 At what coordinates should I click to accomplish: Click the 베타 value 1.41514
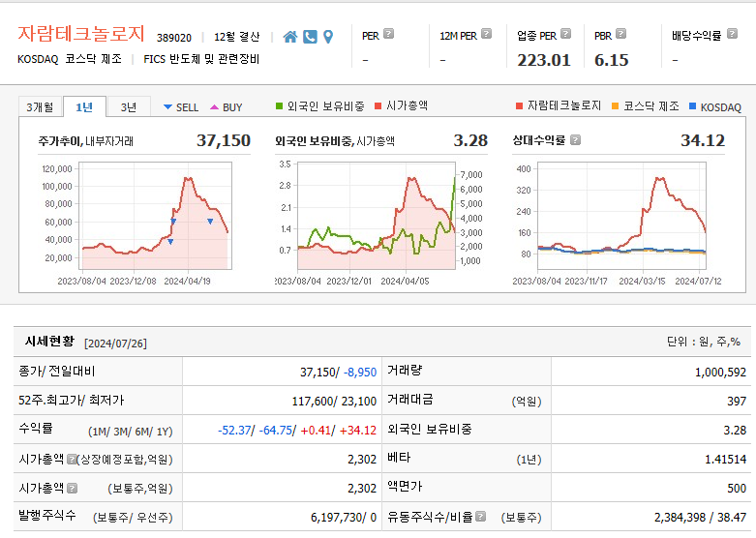(725, 459)
